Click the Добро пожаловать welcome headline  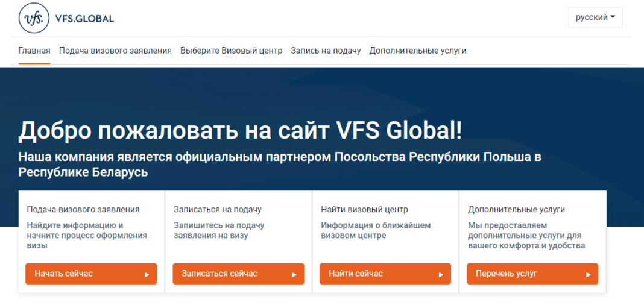241,131
